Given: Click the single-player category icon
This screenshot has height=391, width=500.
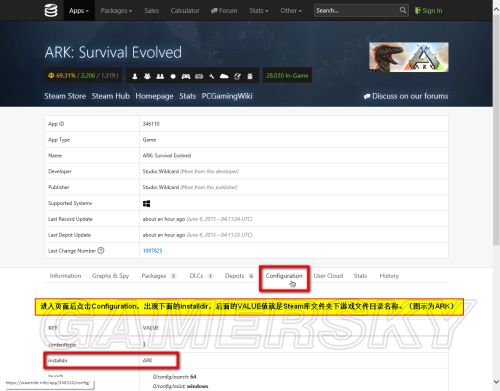Looking at the screenshot, I should [x=135, y=76].
